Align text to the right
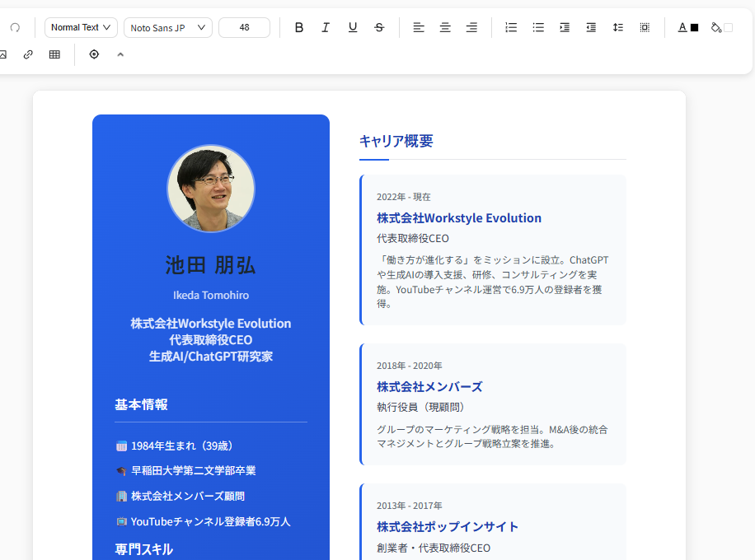The height and width of the screenshot is (560, 755). tap(471, 27)
